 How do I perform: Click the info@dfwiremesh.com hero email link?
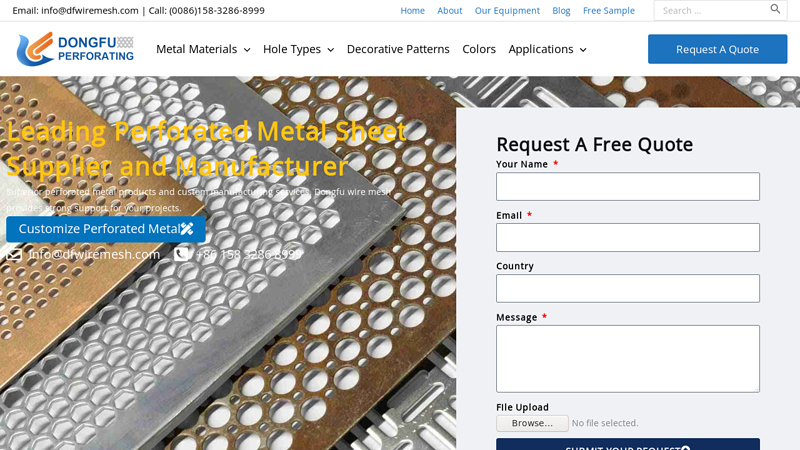pyautogui.click(x=94, y=254)
